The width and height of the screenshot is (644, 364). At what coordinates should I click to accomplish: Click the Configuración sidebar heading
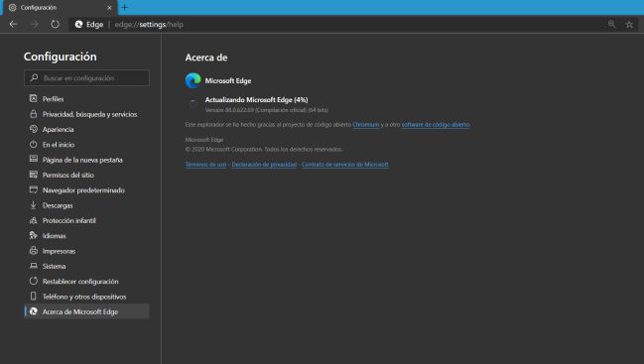pyautogui.click(x=60, y=57)
